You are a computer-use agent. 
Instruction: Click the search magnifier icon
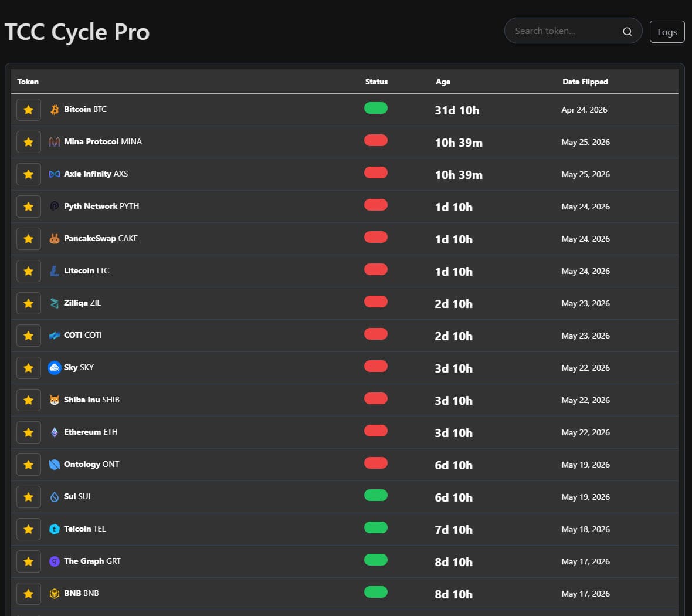pos(627,31)
